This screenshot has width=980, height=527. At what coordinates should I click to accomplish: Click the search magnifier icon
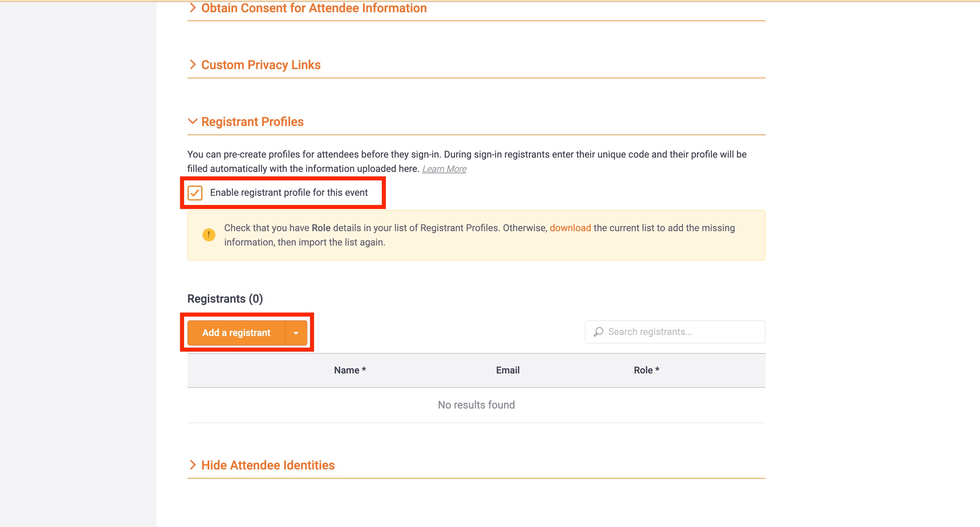point(599,332)
